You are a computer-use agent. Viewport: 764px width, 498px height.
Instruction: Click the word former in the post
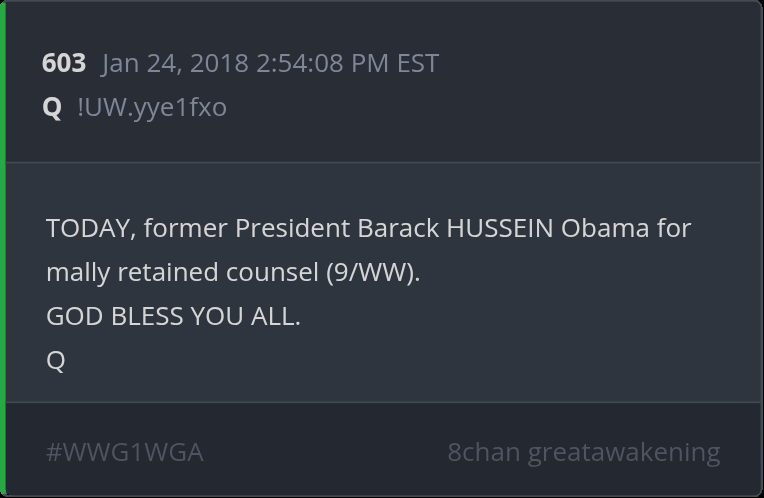pos(185,228)
